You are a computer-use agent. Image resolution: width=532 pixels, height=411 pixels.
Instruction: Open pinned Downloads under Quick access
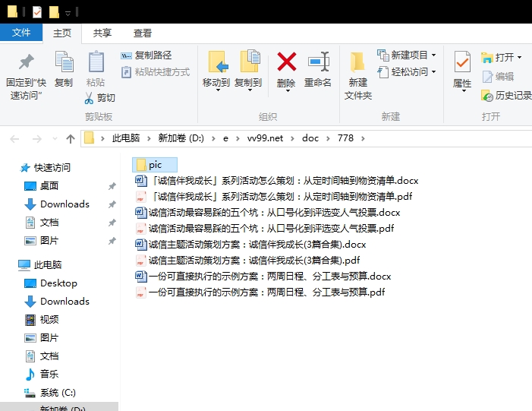coord(57,204)
